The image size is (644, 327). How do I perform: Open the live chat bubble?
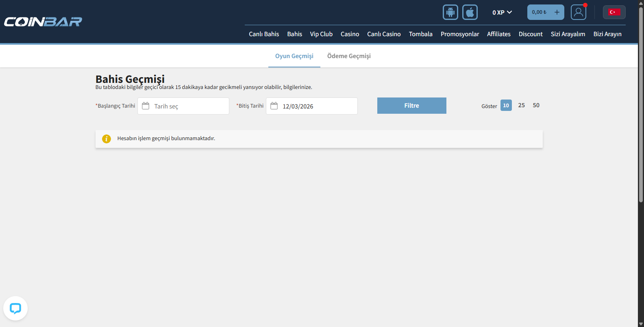coord(15,308)
